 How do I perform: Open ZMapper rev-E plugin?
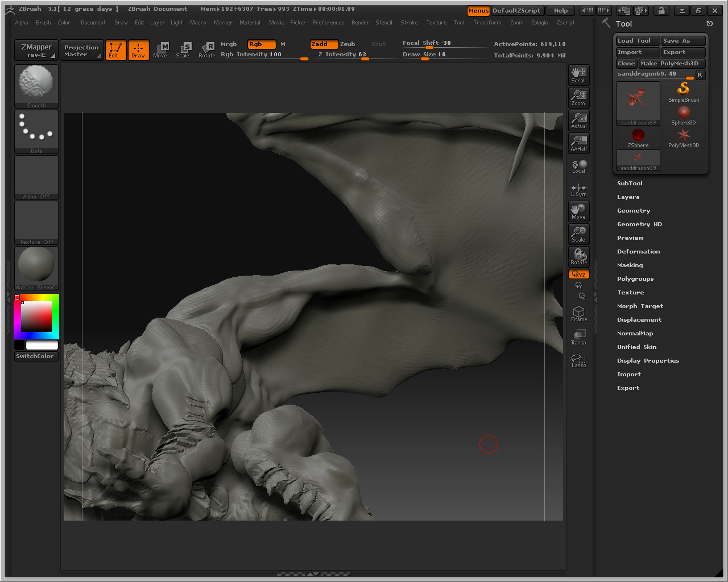[36, 50]
